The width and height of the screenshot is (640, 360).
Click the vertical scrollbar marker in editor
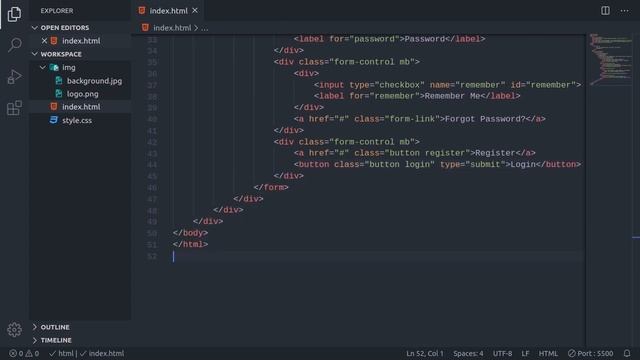tap(636, 237)
